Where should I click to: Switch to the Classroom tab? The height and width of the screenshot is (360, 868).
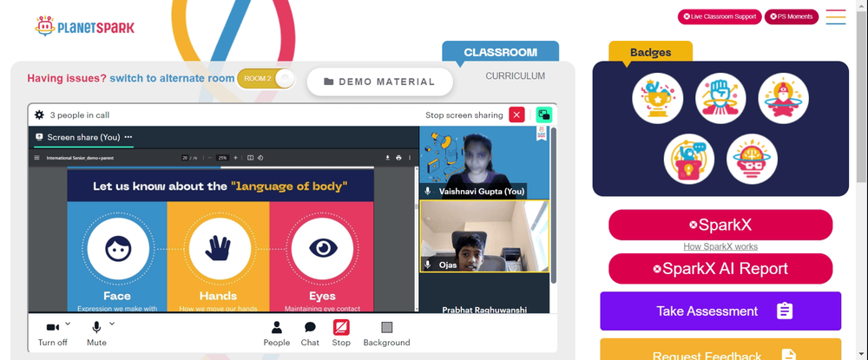(x=501, y=53)
